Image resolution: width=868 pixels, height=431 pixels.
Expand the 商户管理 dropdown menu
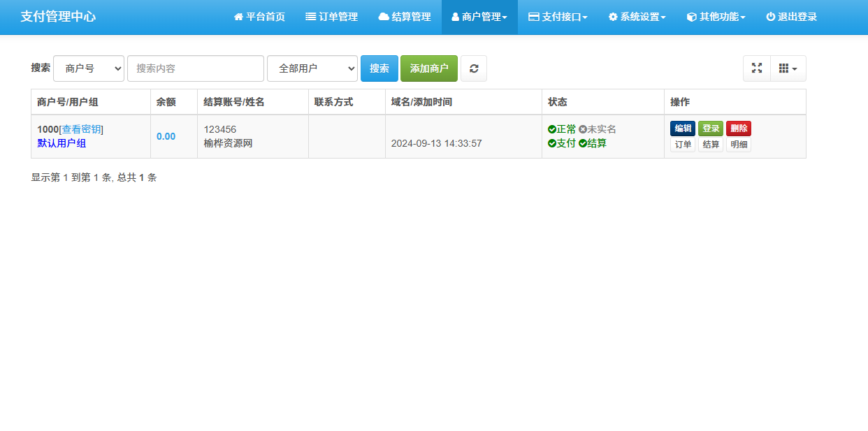tap(479, 17)
